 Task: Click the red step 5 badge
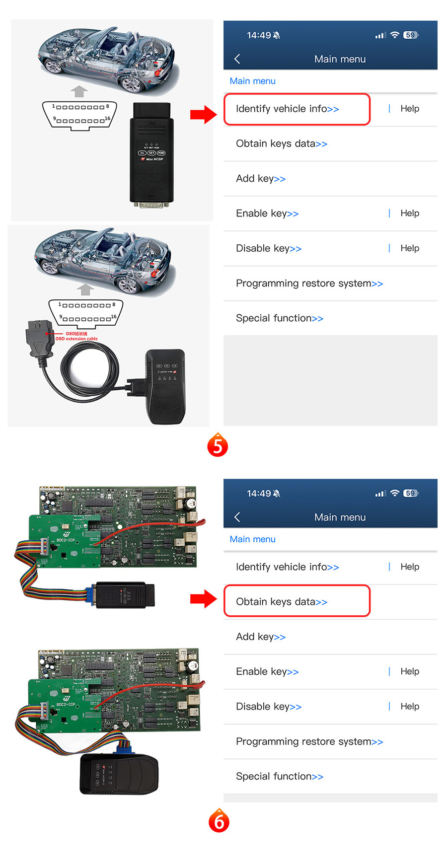click(218, 445)
